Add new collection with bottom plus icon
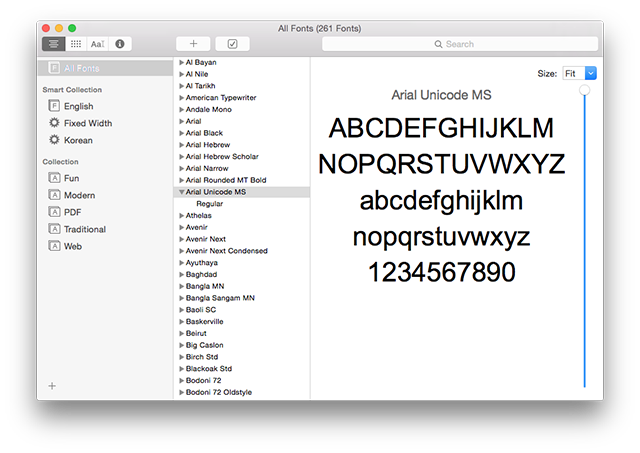This screenshot has height=453, width=640. click(52, 386)
